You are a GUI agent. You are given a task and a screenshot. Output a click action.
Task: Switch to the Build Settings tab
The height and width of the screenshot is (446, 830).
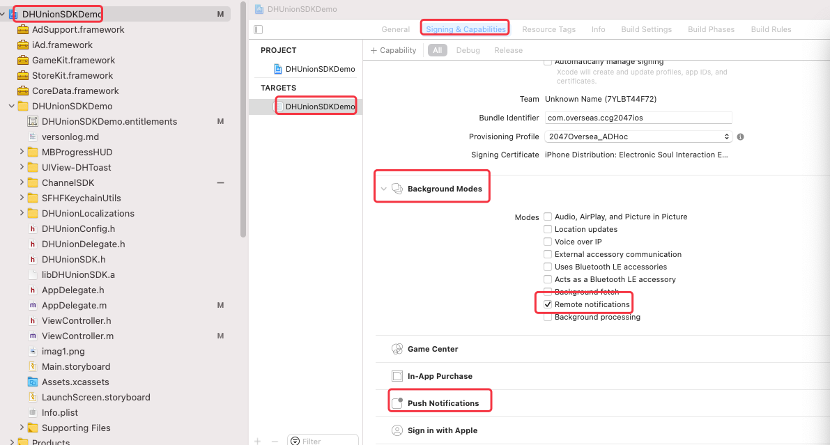tap(645, 30)
